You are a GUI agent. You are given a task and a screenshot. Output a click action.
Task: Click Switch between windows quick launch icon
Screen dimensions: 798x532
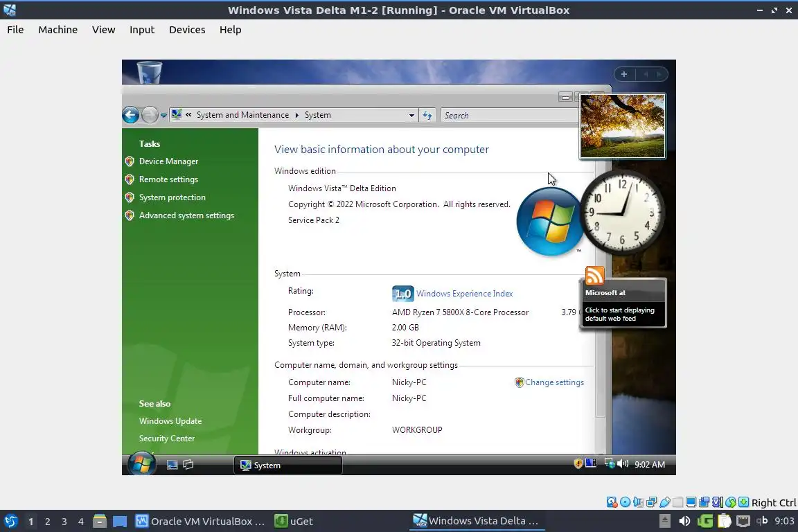click(x=188, y=465)
